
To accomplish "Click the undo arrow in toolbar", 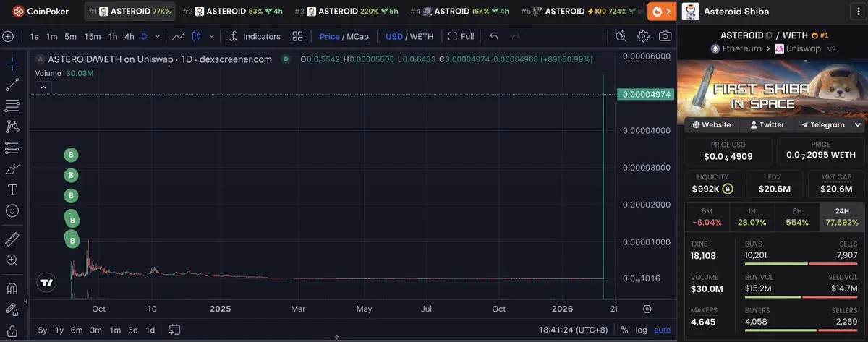I will 493,36.
